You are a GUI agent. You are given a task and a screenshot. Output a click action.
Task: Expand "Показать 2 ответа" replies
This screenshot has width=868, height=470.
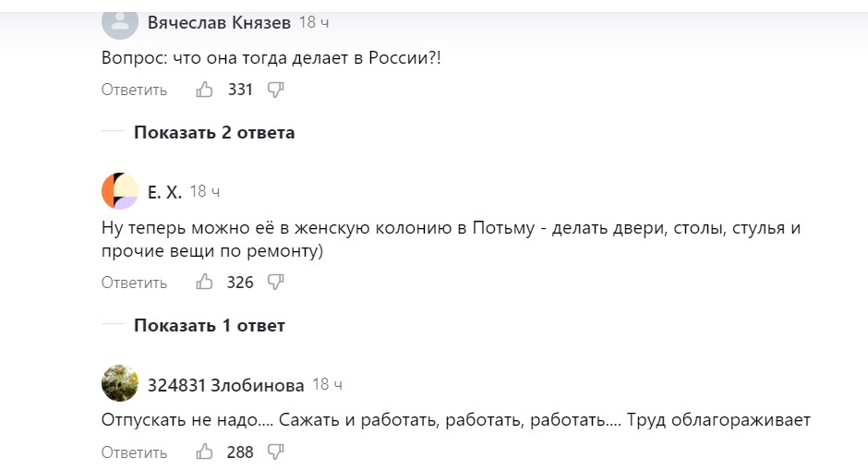[214, 132]
